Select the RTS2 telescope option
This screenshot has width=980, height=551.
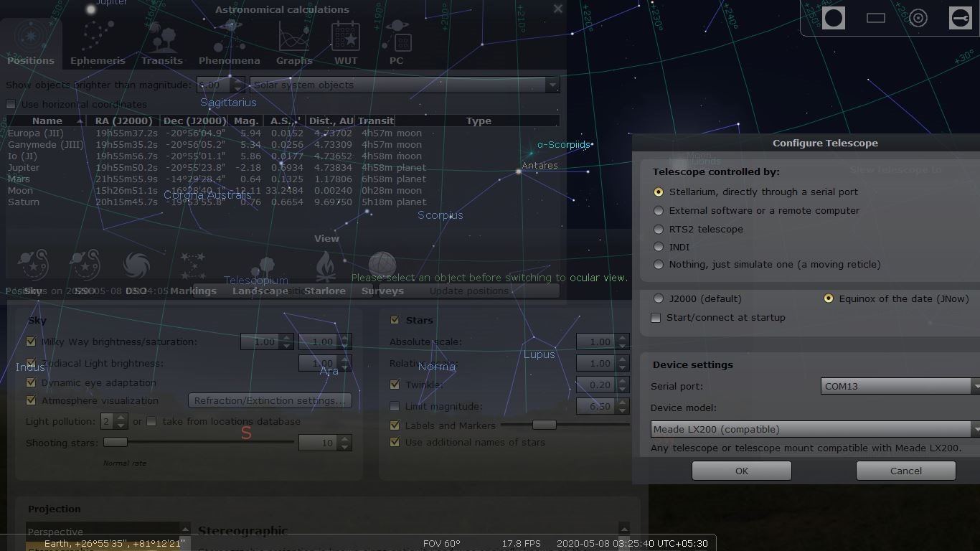pos(659,229)
